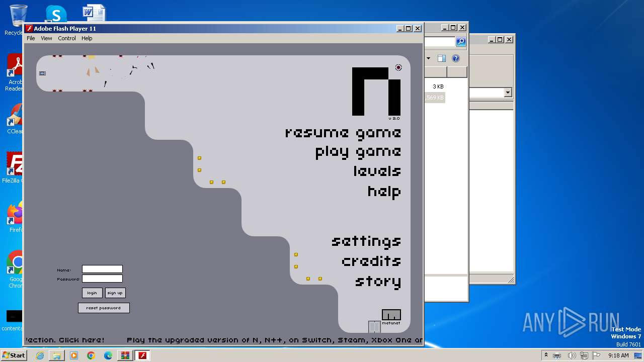Viewport: 644px width, 362px height.
Task: Show hidden system tray icons
Action: (546, 355)
